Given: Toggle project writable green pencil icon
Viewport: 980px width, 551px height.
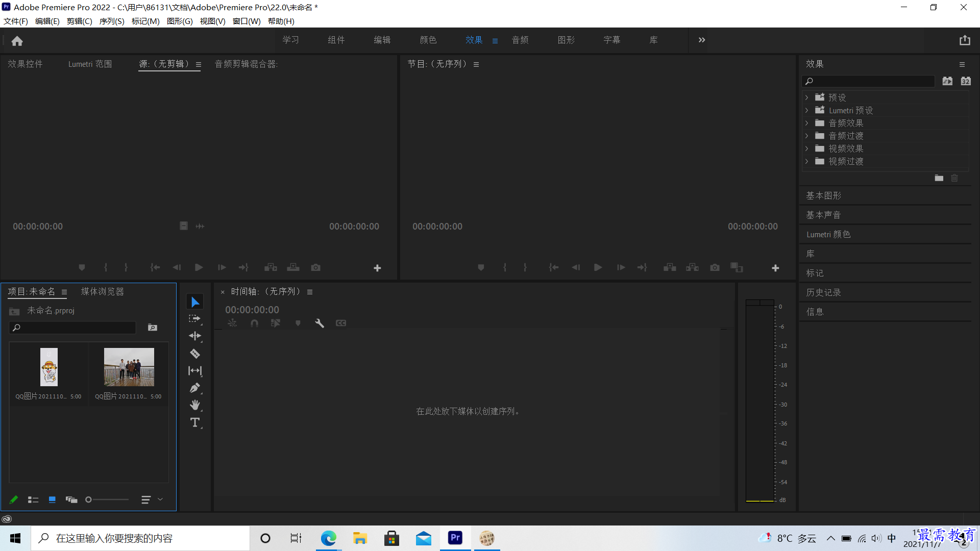Looking at the screenshot, I should point(14,499).
